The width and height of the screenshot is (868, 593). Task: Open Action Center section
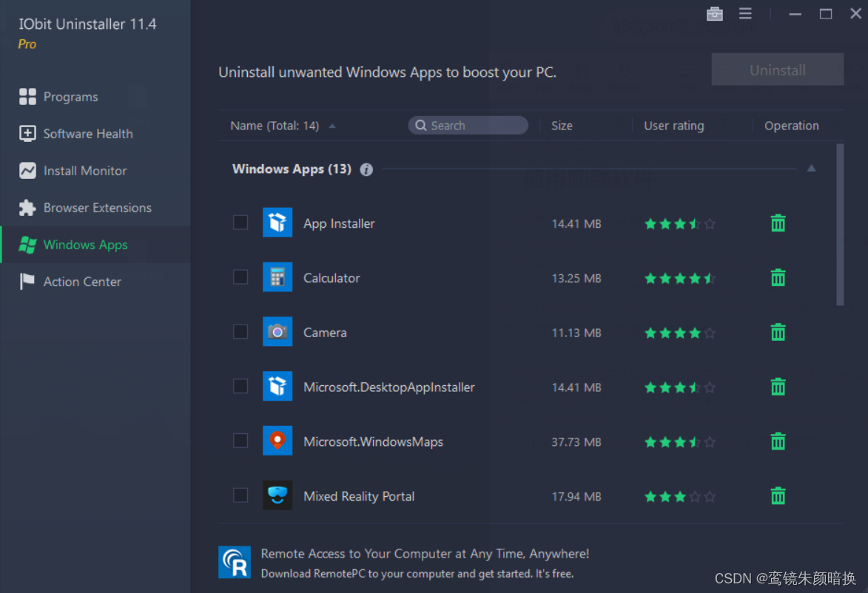click(95, 282)
